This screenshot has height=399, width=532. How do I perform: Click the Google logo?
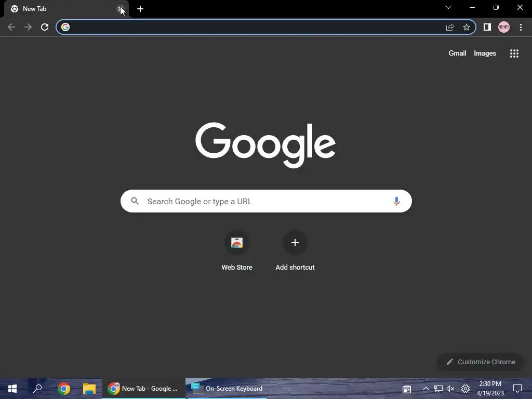(265, 145)
